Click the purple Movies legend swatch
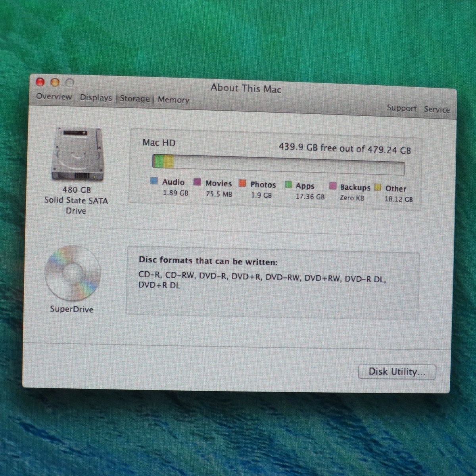The image size is (476, 476). 197,182
